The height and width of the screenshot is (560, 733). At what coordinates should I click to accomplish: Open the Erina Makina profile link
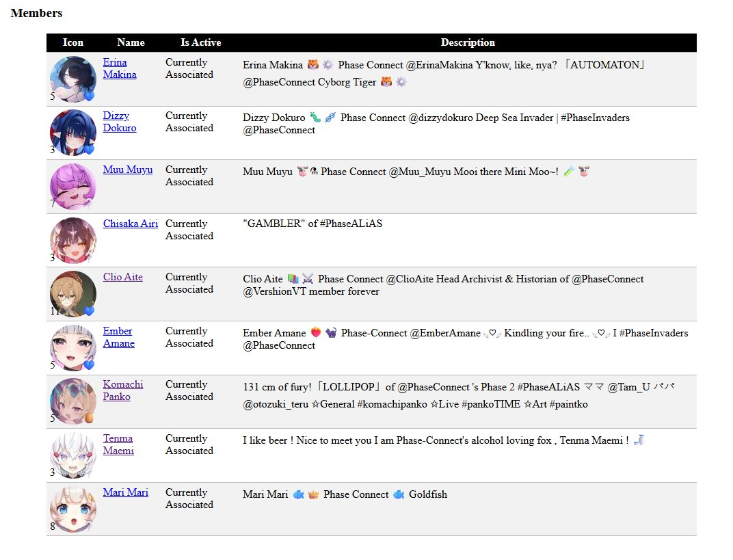[x=120, y=68]
